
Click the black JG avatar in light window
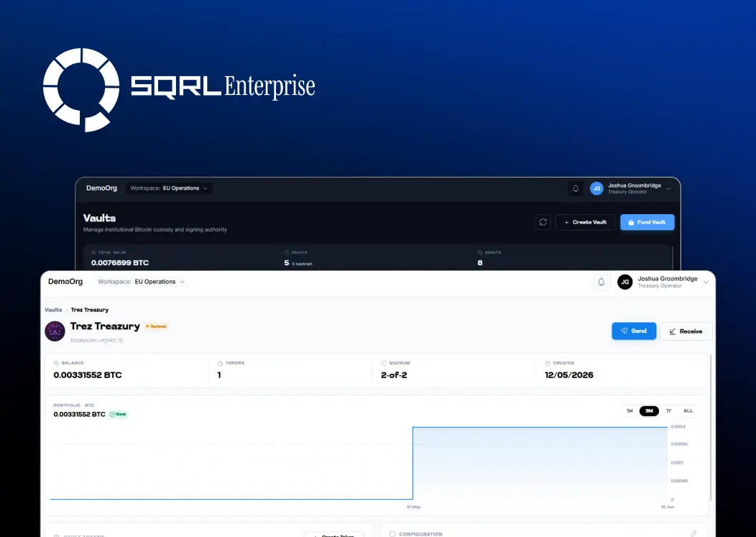[625, 282]
